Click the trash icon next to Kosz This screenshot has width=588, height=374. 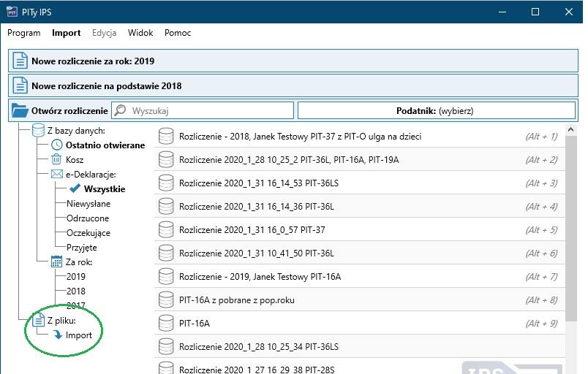pyautogui.click(x=56, y=159)
